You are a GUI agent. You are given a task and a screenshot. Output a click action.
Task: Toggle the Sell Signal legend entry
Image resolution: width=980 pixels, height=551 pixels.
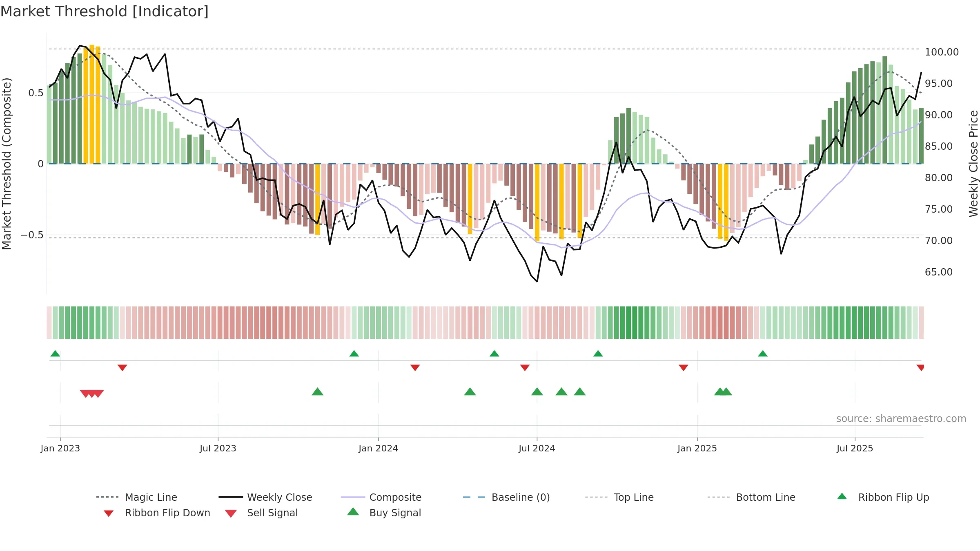(x=261, y=513)
